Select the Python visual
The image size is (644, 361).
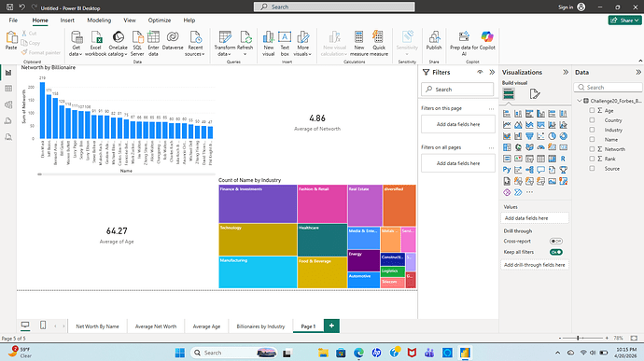[x=507, y=170]
